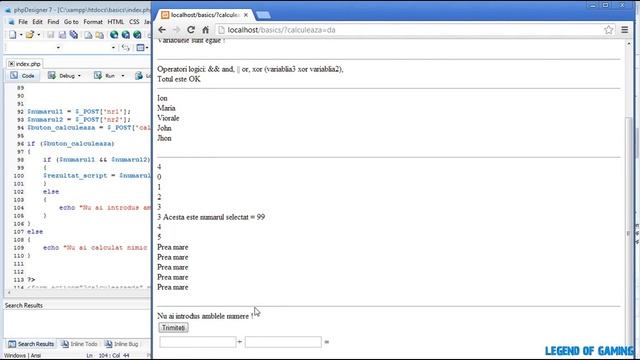The width and height of the screenshot is (640, 360).
Task: Open the HTML menu
Action: coord(116,22)
